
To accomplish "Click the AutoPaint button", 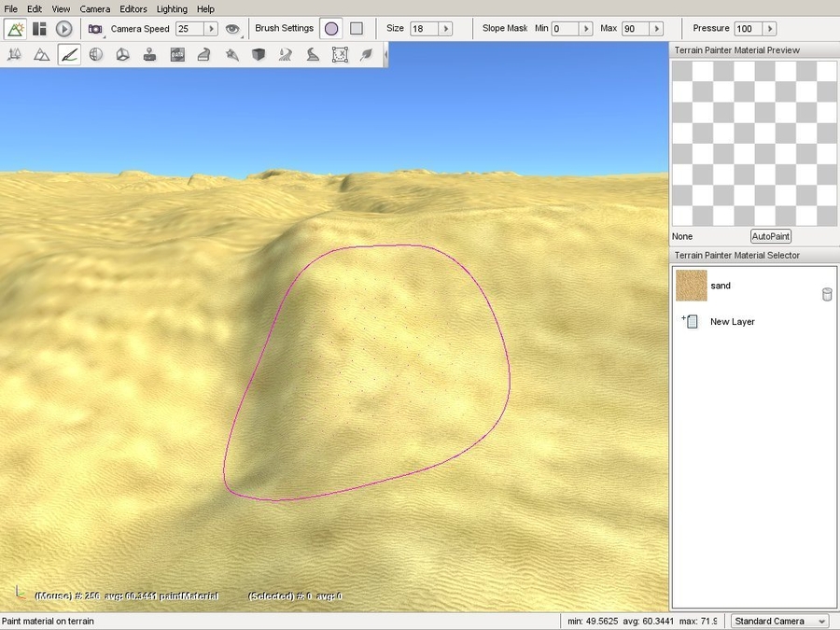I will click(x=770, y=236).
